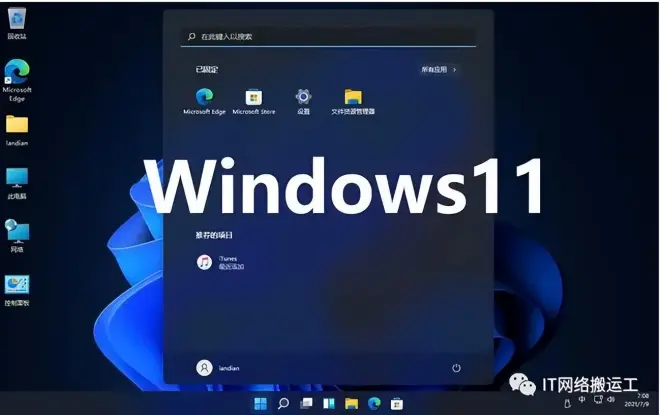This screenshot has width=660, height=415.
Task: Click the Start menu search field
Action: pos(328,37)
